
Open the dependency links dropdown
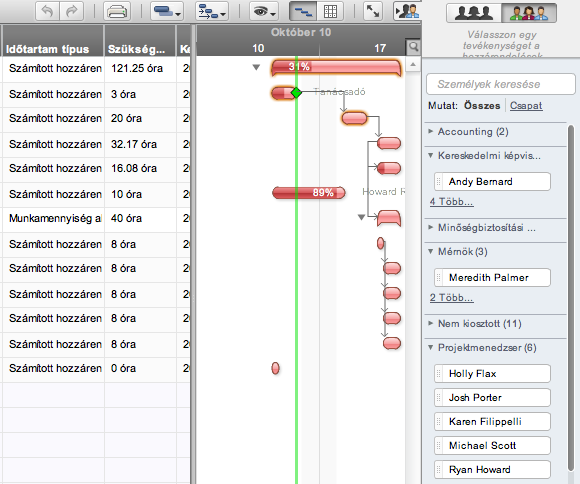212,11
